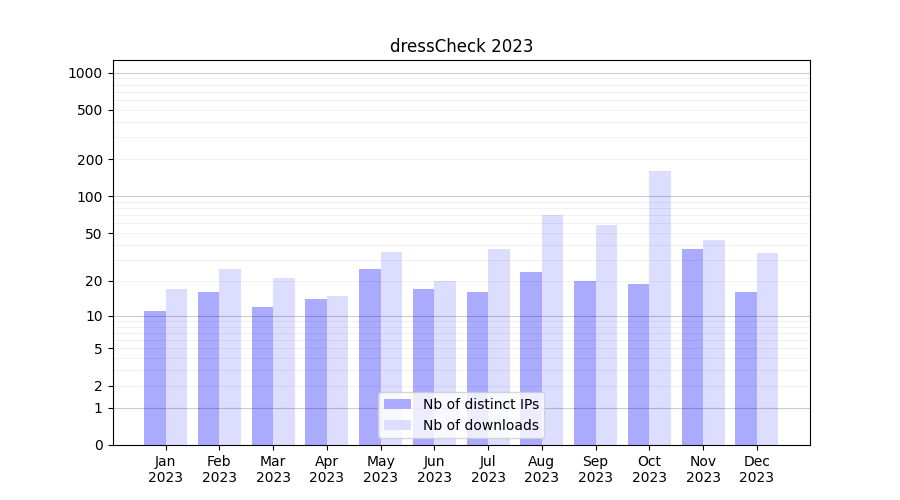
Task: Click the 200 y-axis tick label
Action: click(90, 160)
